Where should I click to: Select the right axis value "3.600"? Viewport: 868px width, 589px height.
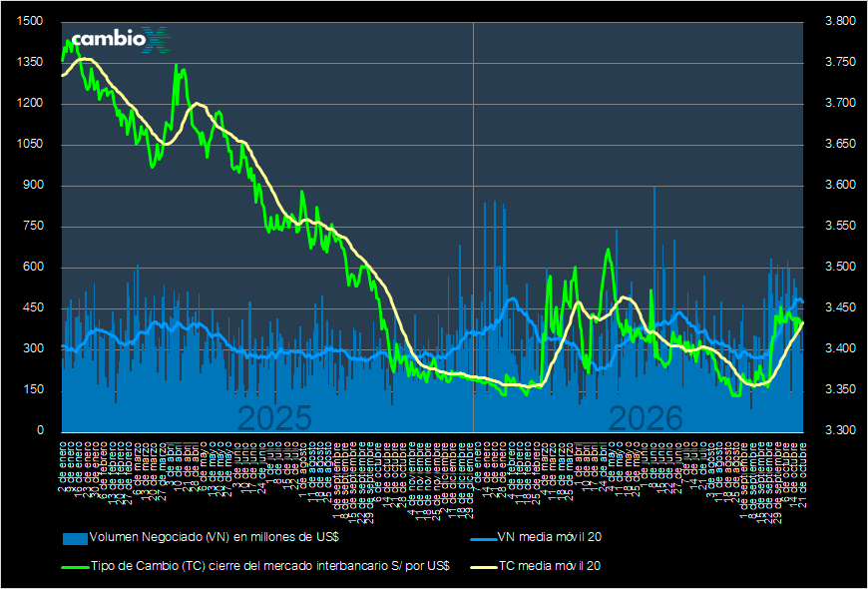click(840, 186)
